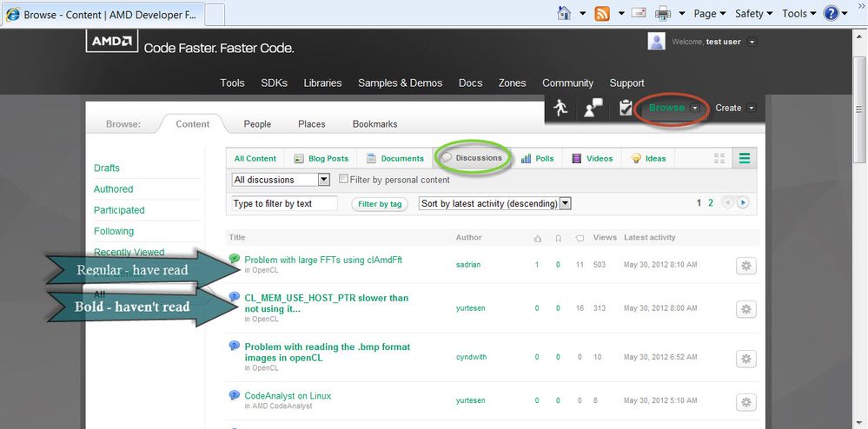Select the Browse - Content browser tab

point(103,15)
